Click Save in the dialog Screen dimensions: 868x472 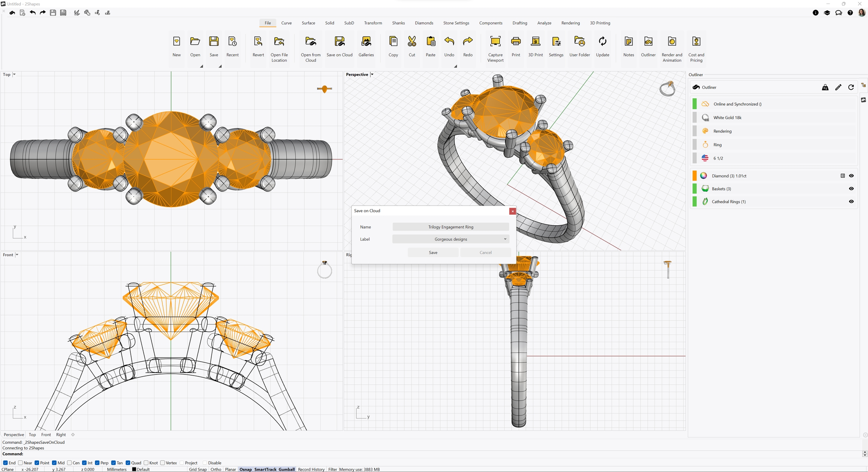433,253
